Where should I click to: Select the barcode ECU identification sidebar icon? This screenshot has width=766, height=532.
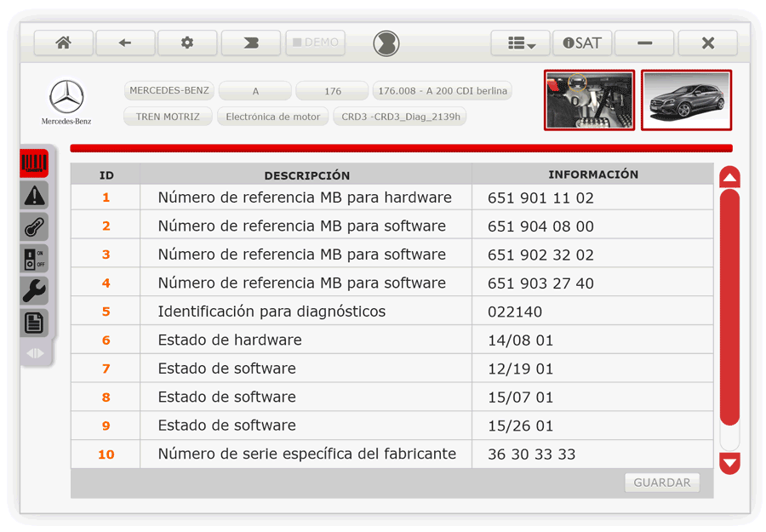(34, 163)
